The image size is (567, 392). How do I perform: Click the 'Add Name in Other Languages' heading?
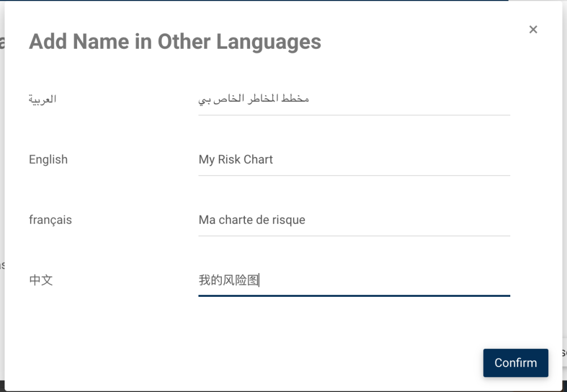point(175,41)
